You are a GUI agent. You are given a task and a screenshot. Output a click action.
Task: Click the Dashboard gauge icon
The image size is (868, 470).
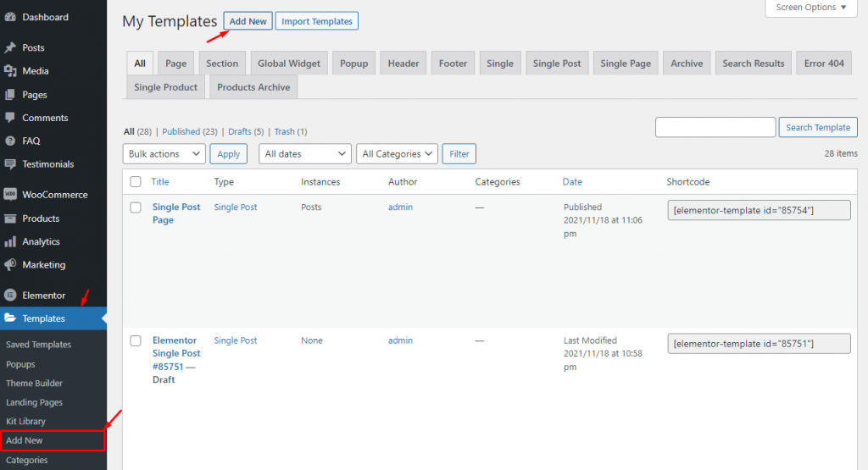pos(10,17)
